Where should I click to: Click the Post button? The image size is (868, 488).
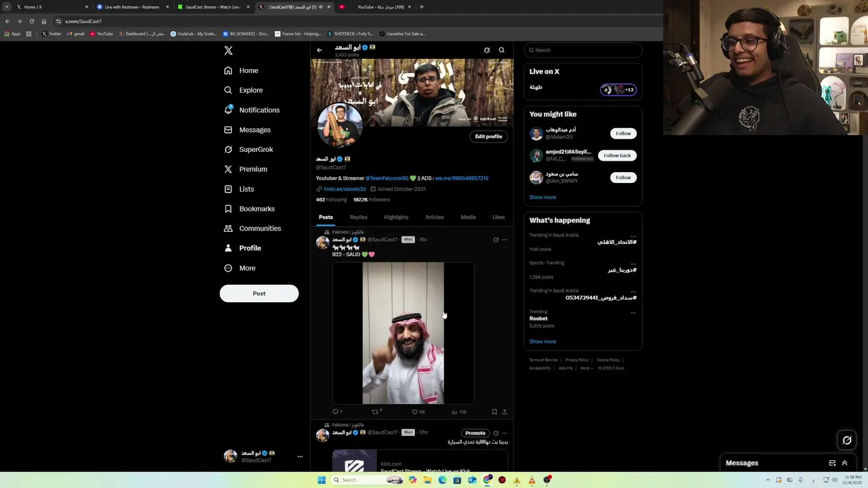click(259, 293)
